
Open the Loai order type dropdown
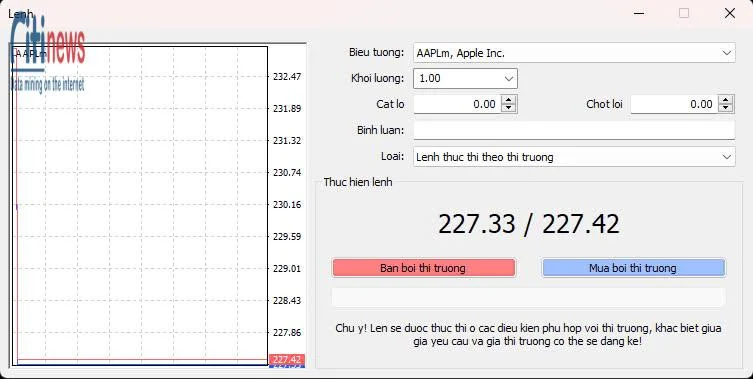(574, 157)
